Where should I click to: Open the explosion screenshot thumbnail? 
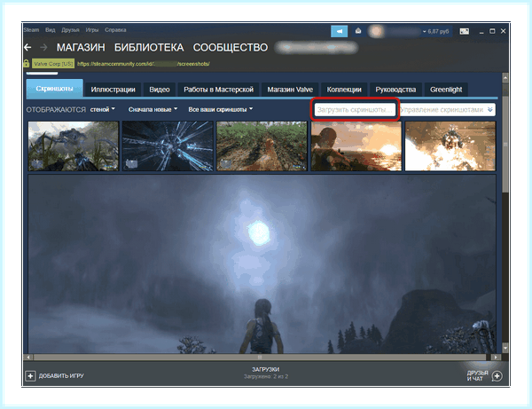(x=450, y=146)
